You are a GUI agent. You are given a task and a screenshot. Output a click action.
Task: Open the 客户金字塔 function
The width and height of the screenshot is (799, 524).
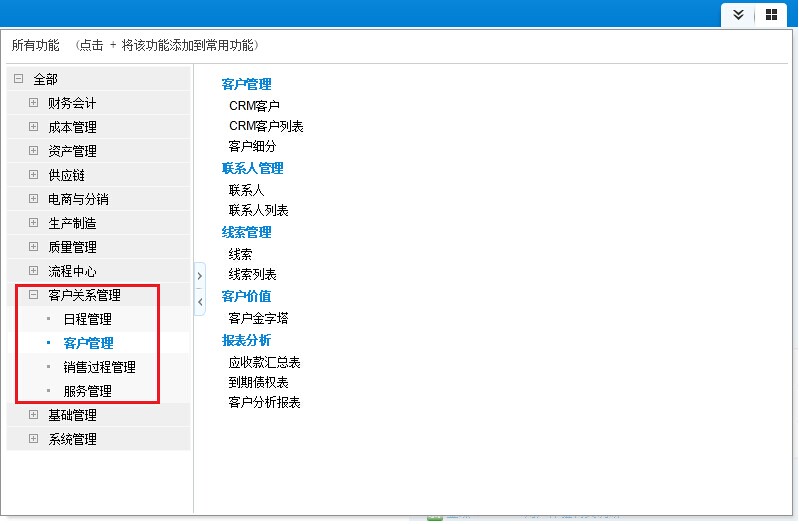[x=258, y=318]
